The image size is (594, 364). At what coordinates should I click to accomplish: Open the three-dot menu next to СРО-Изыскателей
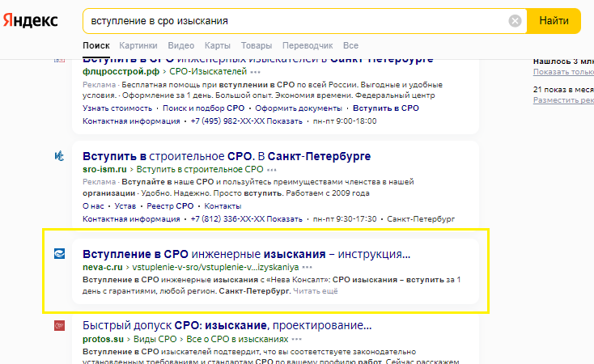point(256,72)
